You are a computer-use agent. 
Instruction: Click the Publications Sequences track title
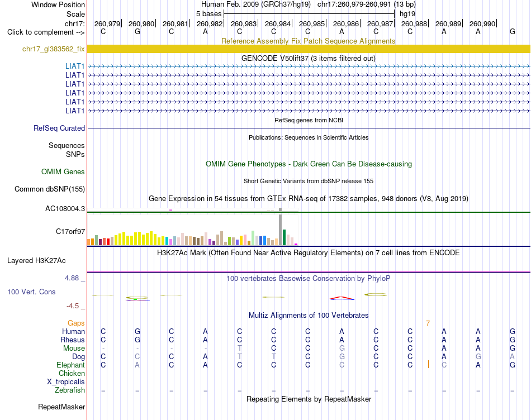309,137
